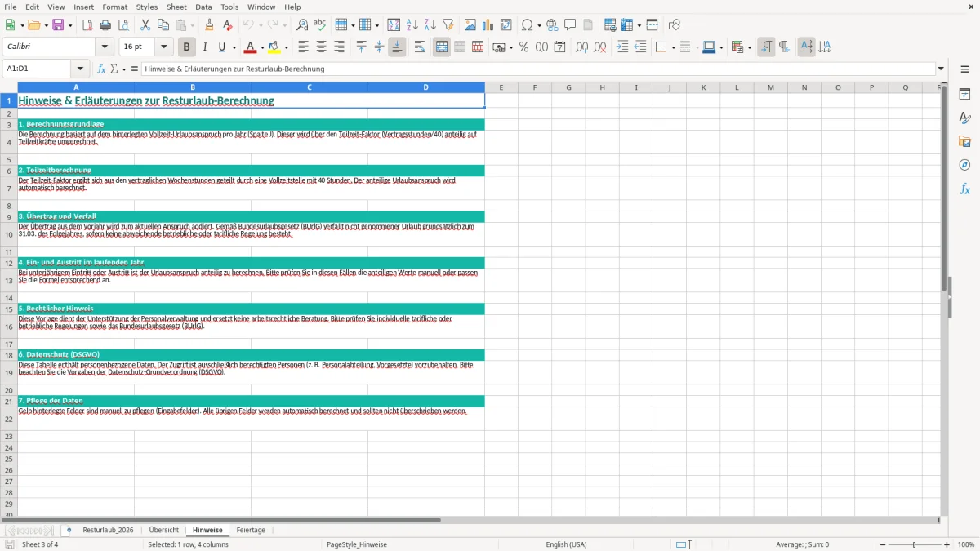Format cells as percent
Viewport: 980px width, 551px height.
click(x=523, y=47)
